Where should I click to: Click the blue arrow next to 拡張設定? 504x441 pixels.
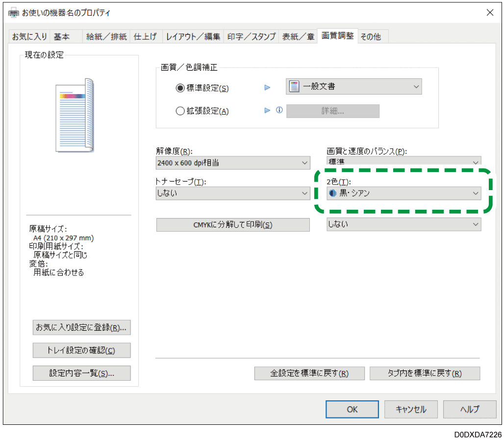[x=267, y=111]
